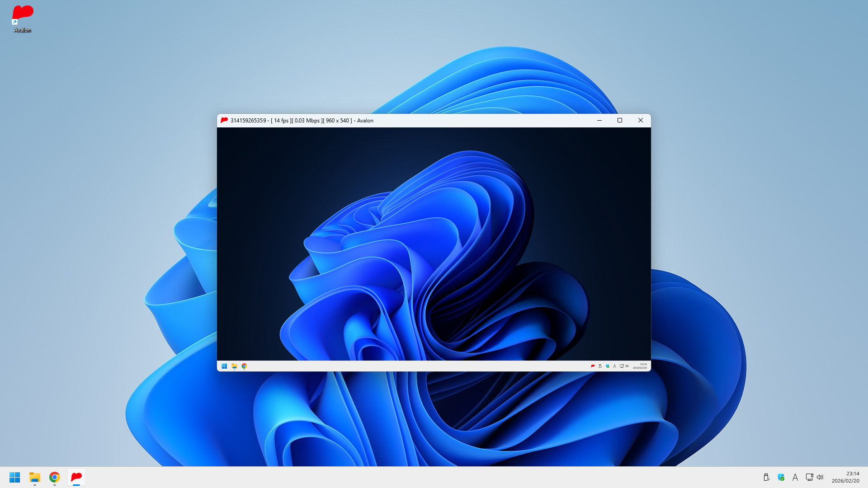Image resolution: width=868 pixels, height=488 pixels.
Task: Open File Explorer inside the remote session
Action: (234, 366)
